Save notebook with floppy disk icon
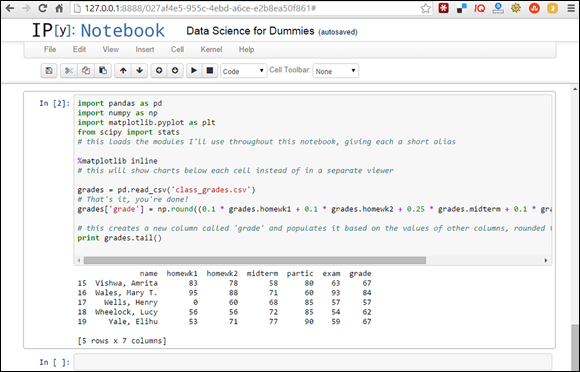Screen dimensions: 580x372 (x=49, y=71)
